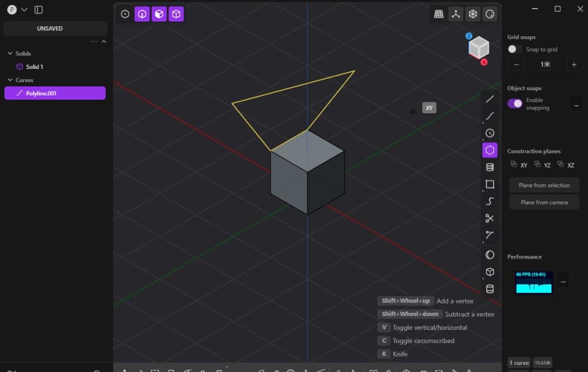Click Plane from camera button
Viewport: 588px width, 372px height.
pos(544,202)
